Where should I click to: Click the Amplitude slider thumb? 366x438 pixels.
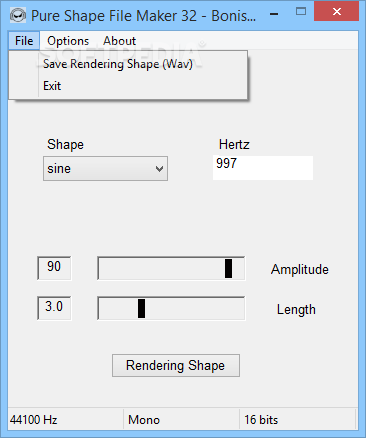tap(228, 268)
